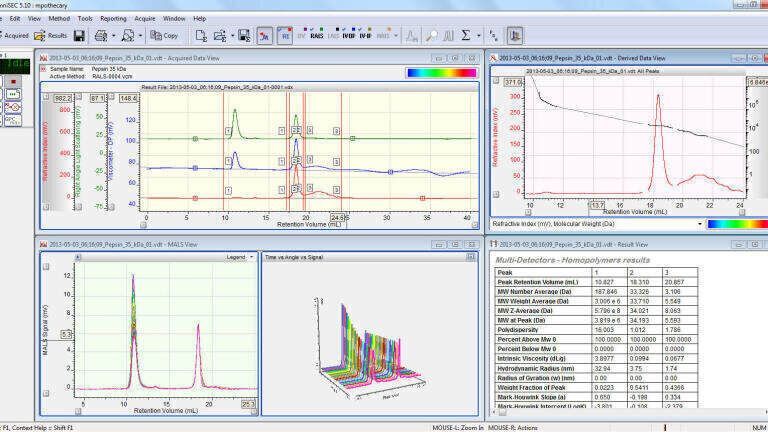This screenshot has width=768, height=432.
Task: Toggle the UV detector button
Action: tap(301, 35)
